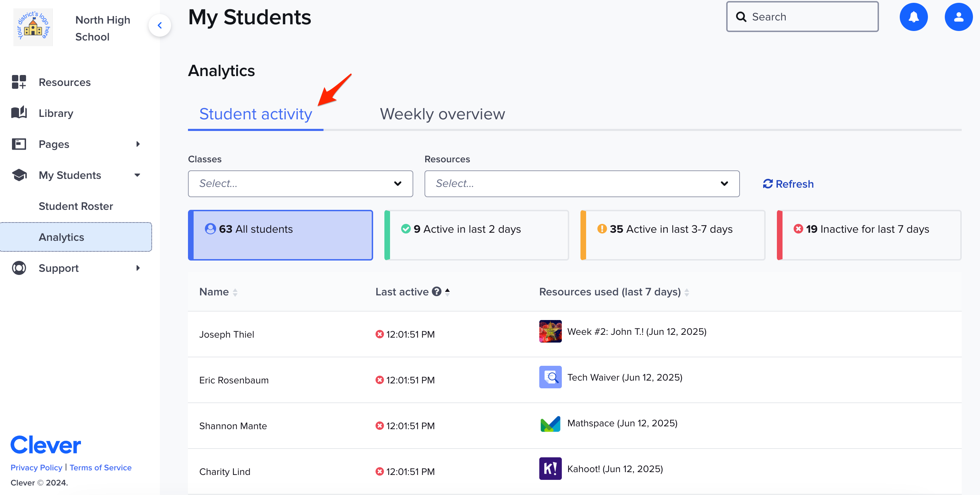Click the search magnifier icon

tap(741, 17)
